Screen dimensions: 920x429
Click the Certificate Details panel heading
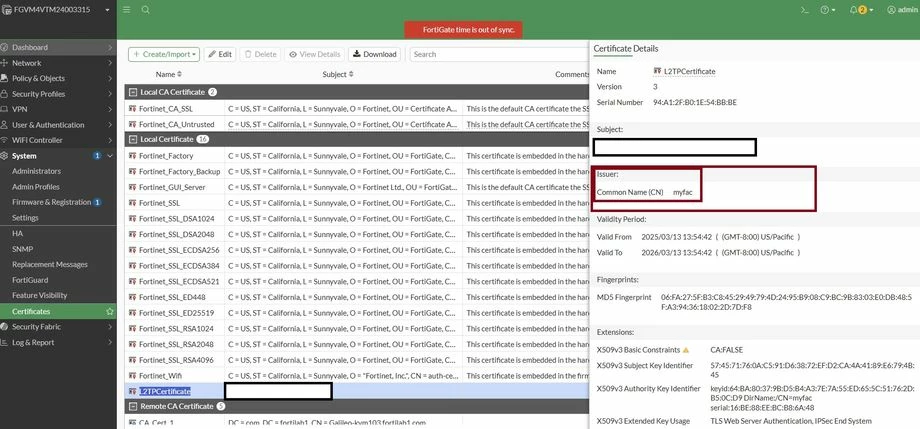625,49
